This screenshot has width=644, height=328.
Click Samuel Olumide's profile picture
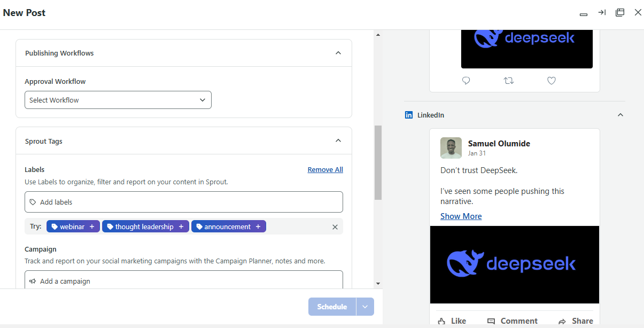(x=451, y=148)
